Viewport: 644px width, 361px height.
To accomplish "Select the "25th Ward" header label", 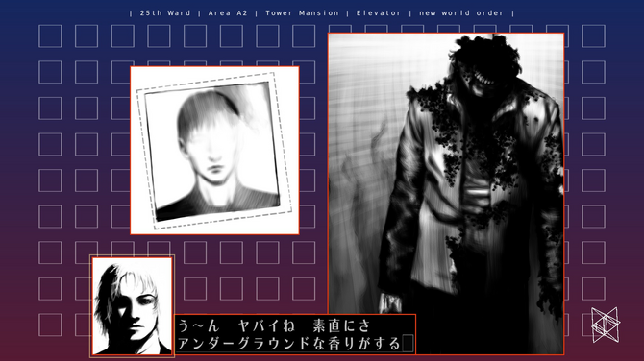I will click(x=165, y=13).
